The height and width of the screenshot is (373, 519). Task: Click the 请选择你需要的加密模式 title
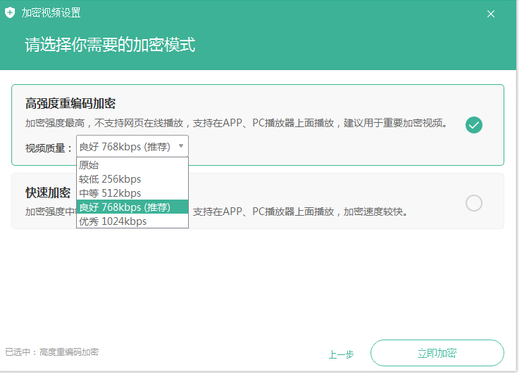point(110,45)
